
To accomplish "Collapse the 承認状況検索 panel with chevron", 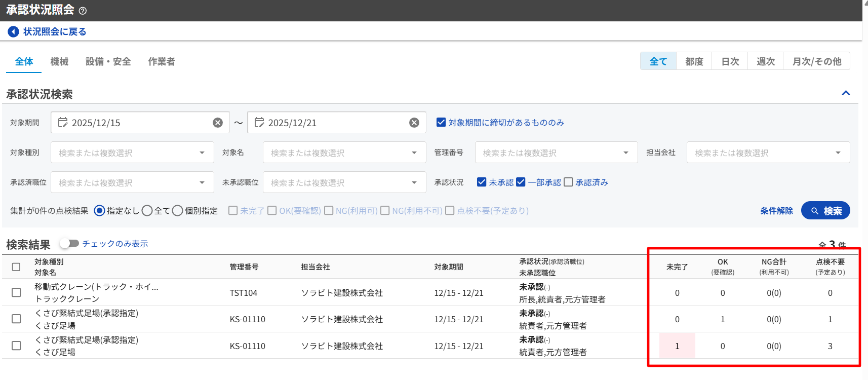I will click(x=846, y=93).
